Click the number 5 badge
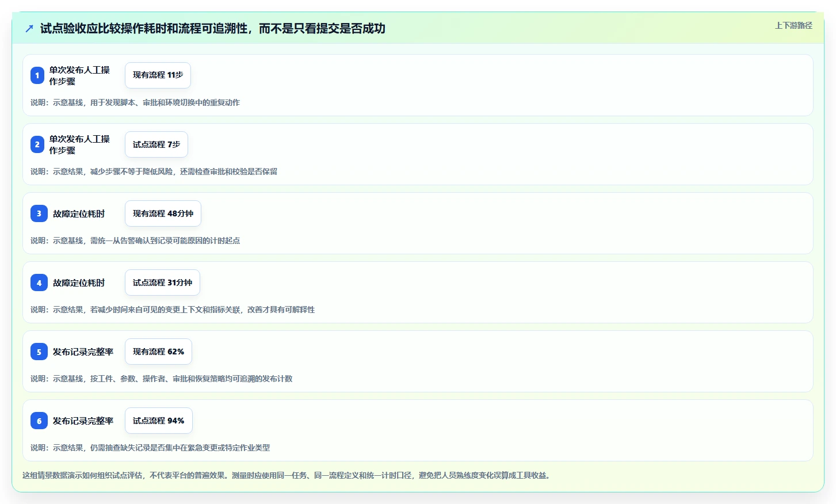Viewport: 836px width, 504px height. pos(39,352)
